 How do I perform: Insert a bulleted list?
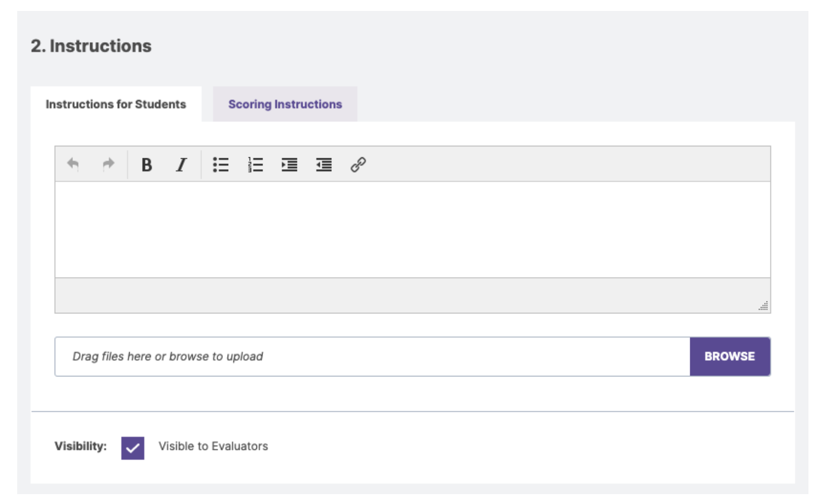(x=220, y=165)
